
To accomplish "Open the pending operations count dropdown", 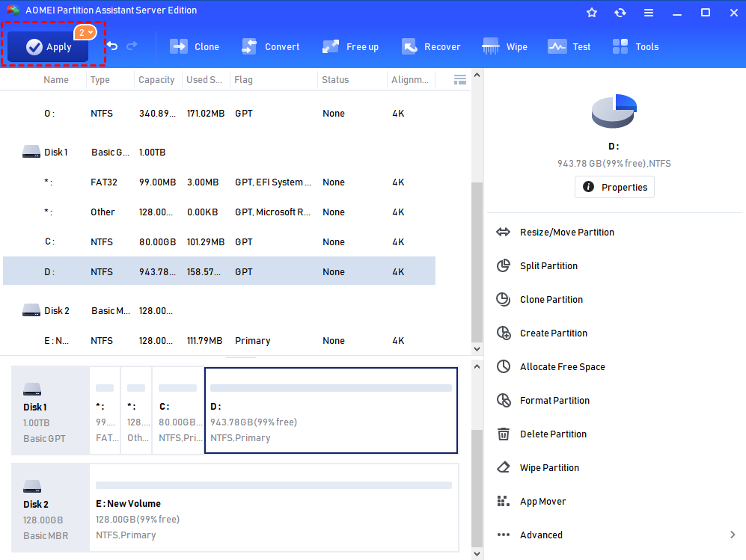I will tap(85, 32).
